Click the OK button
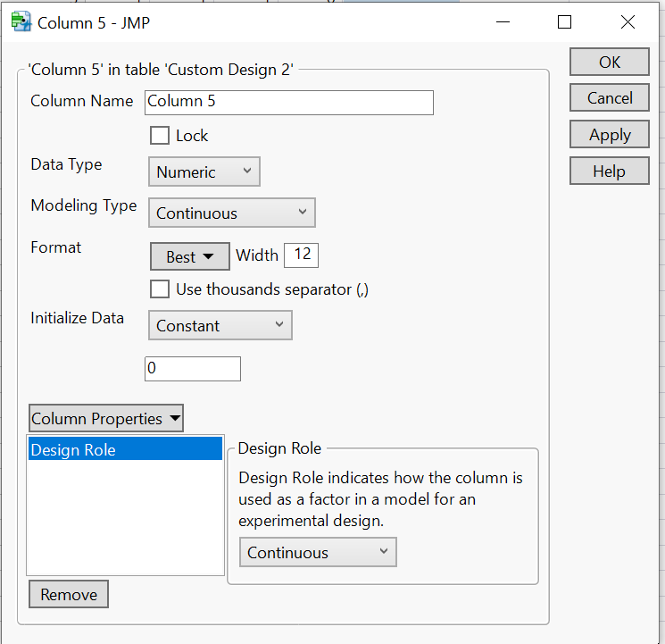 pyautogui.click(x=610, y=62)
